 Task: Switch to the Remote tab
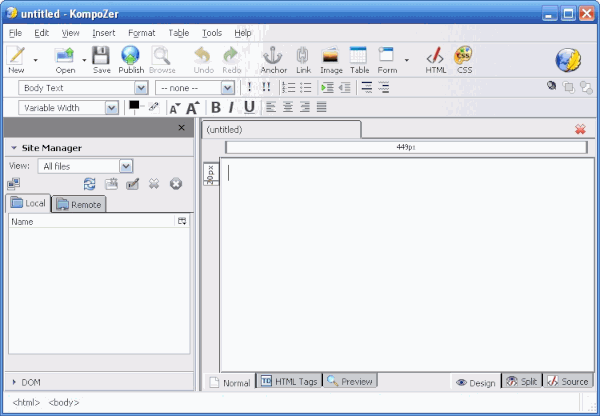pos(78,204)
